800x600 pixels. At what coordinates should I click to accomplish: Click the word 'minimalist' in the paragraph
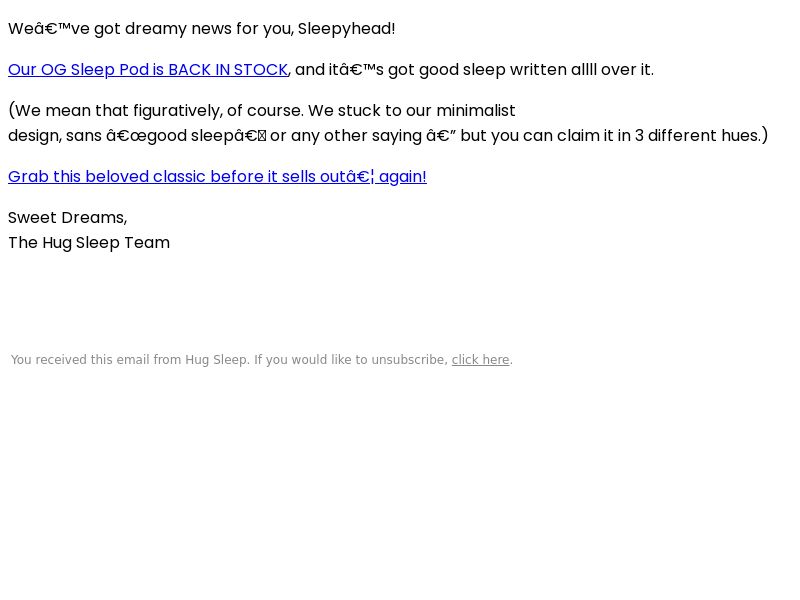(476, 110)
